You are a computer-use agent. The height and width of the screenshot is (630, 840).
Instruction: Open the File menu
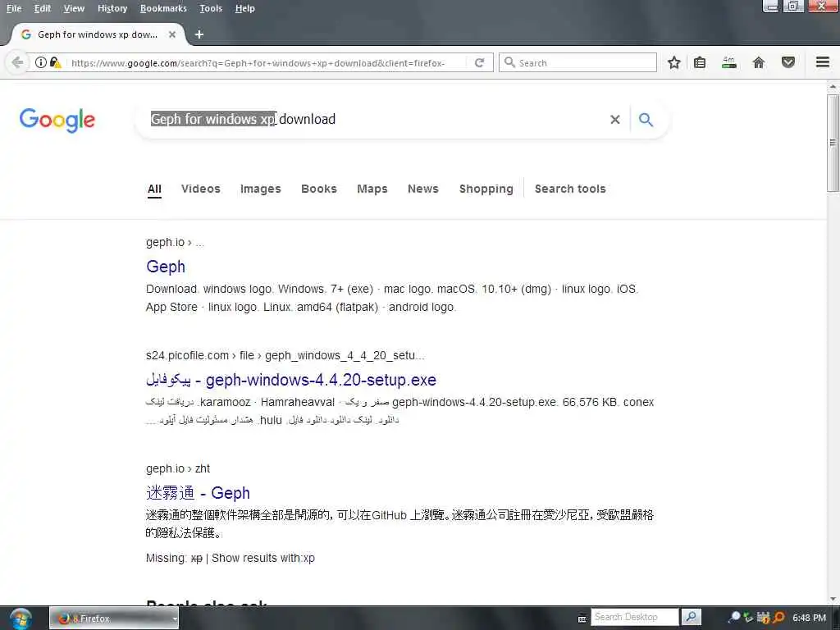[x=14, y=8]
